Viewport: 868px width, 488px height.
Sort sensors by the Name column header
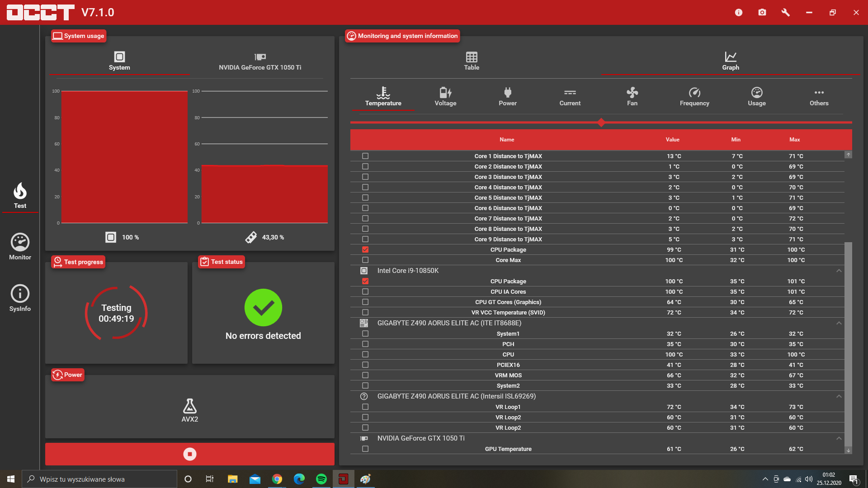coord(507,140)
